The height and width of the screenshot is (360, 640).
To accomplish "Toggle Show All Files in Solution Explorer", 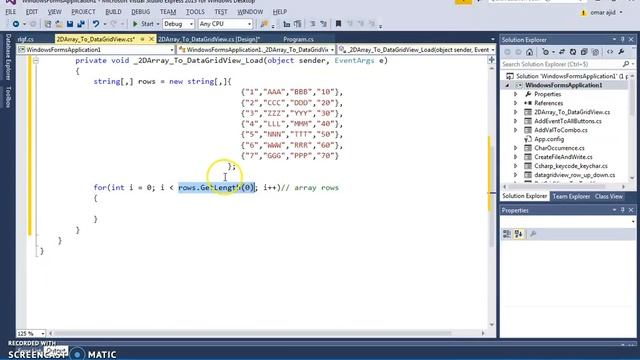I will point(595,52).
